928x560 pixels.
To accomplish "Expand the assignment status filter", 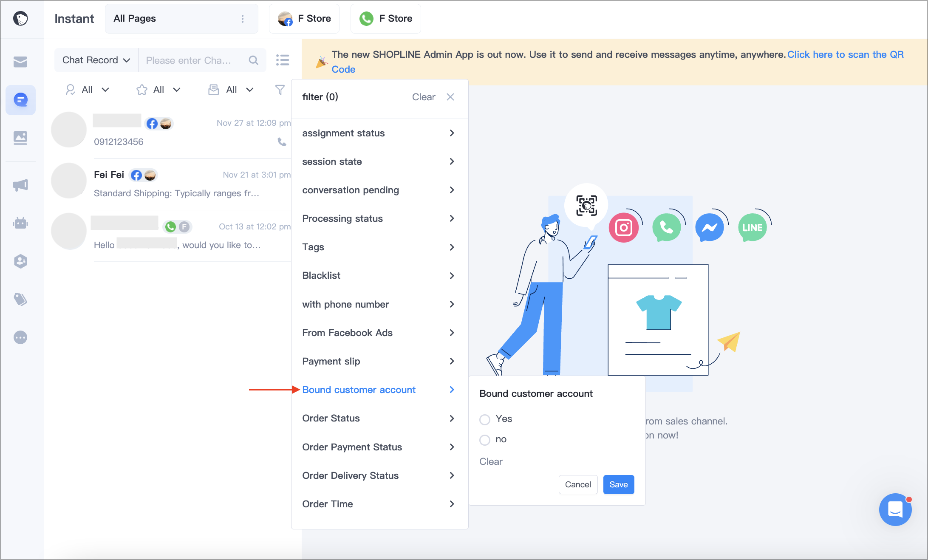I will click(x=379, y=133).
